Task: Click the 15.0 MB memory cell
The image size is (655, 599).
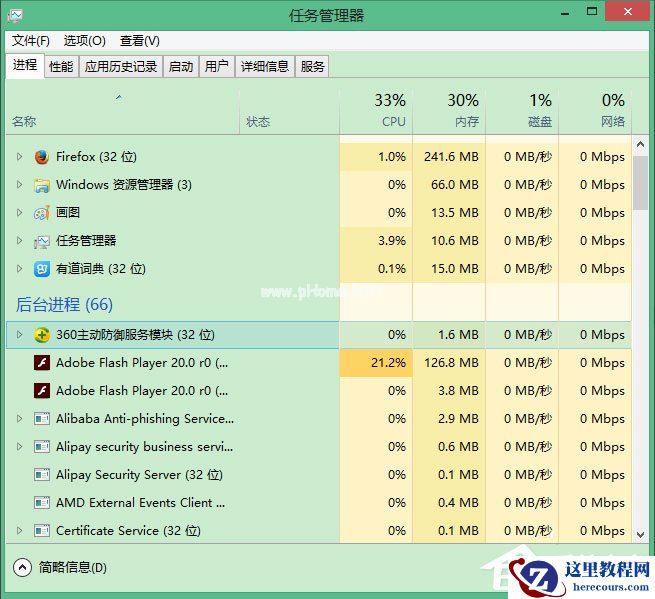Action: 449,269
